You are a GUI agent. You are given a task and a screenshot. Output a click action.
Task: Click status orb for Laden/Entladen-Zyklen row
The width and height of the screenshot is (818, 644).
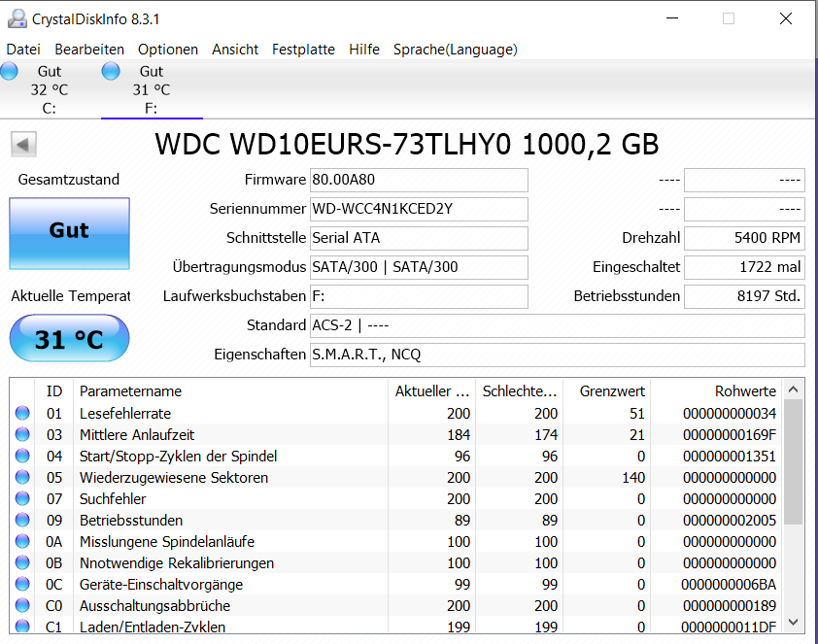(x=22, y=626)
